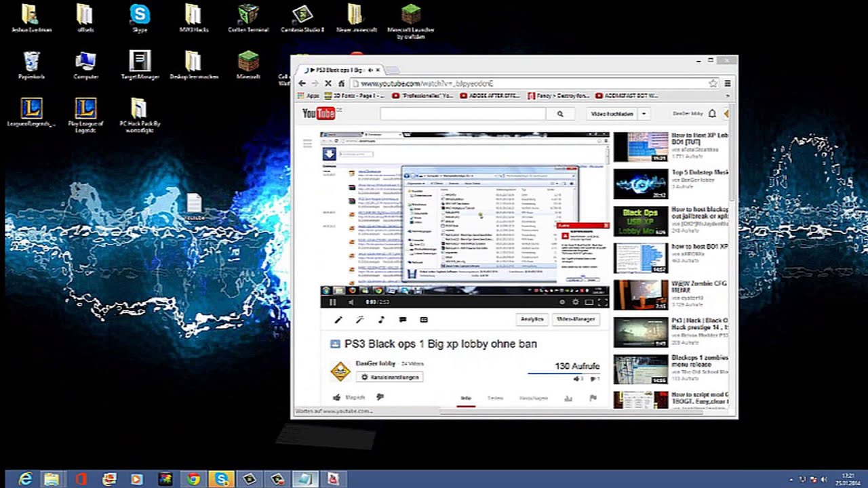Edit video info with the pencil icon
This screenshot has width=868, height=488.
click(338, 320)
